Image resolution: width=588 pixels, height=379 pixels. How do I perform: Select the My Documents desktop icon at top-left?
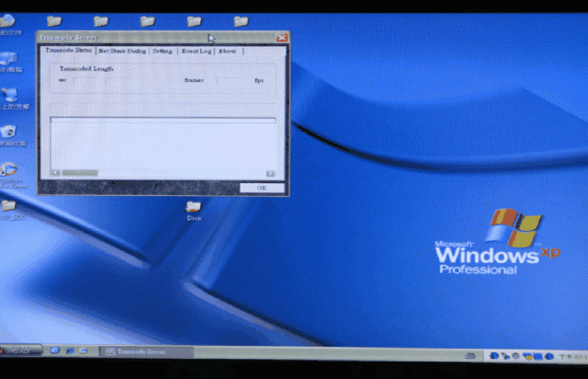pyautogui.click(x=9, y=25)
